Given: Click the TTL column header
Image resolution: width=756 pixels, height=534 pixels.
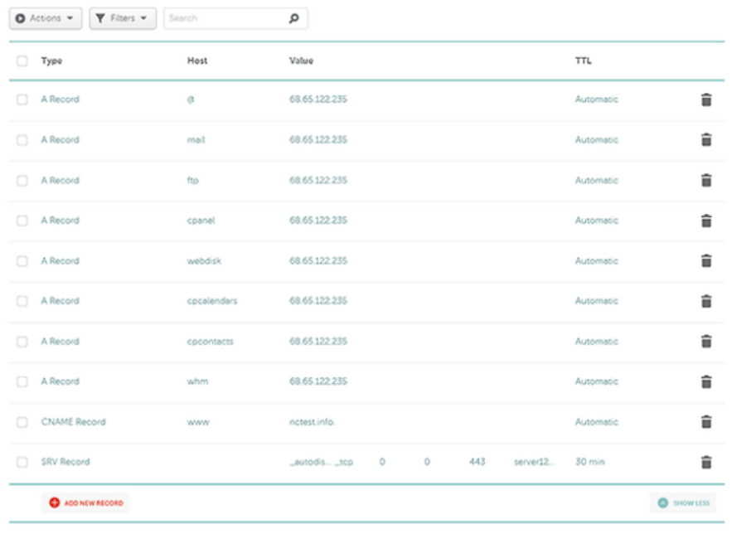Looking at the screenshot, I should (x=583, y=61).
